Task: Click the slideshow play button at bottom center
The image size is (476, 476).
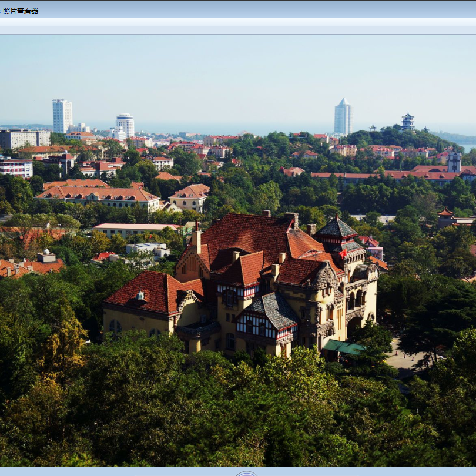Action: point(247,473)
